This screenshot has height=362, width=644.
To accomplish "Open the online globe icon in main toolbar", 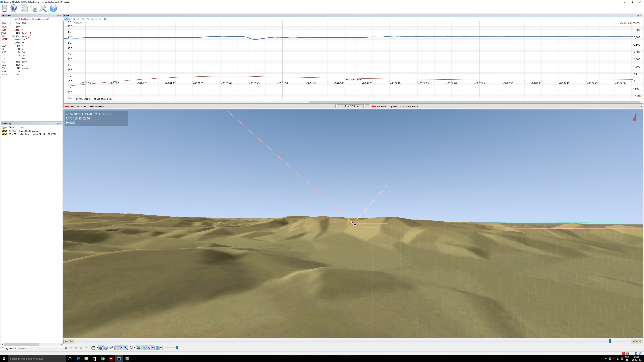I will coord(14,8).
